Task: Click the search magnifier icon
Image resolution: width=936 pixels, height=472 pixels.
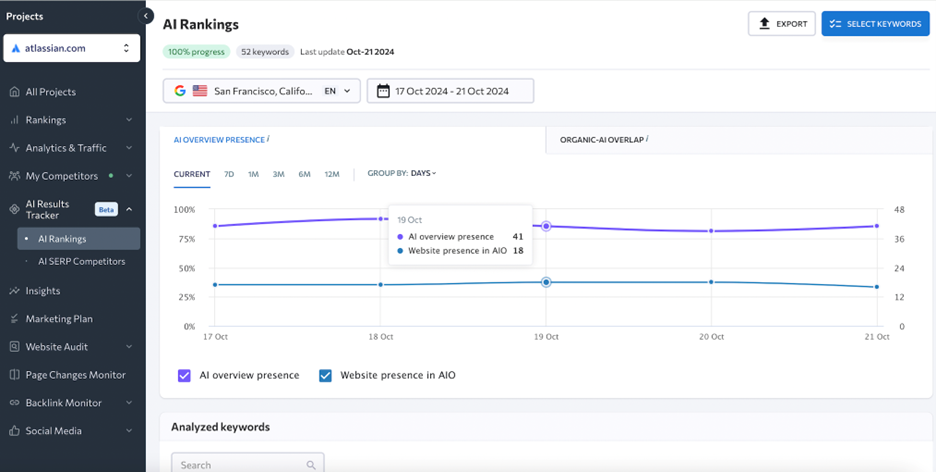Action: pos(311,465)
